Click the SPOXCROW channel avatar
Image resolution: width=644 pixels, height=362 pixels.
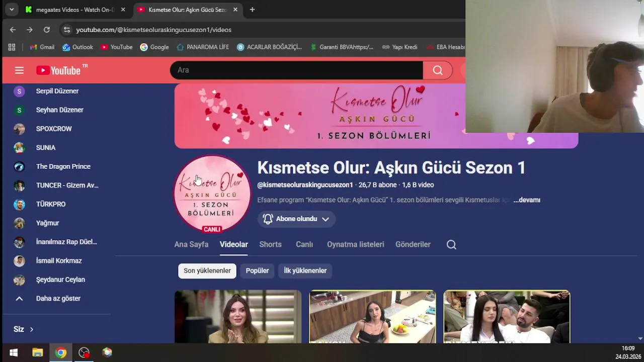pyautogui.click(x=19, y=129)
